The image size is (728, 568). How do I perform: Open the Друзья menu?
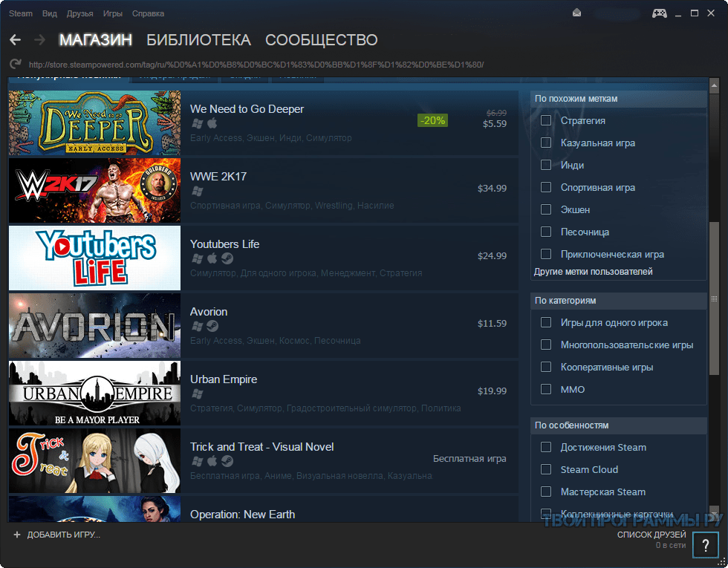click(80, 13)
